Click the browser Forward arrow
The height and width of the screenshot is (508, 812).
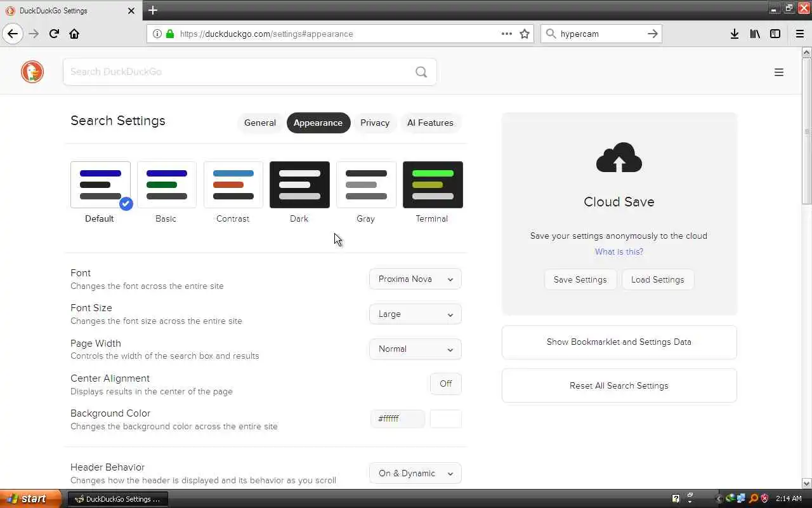(x=34, y=34)
